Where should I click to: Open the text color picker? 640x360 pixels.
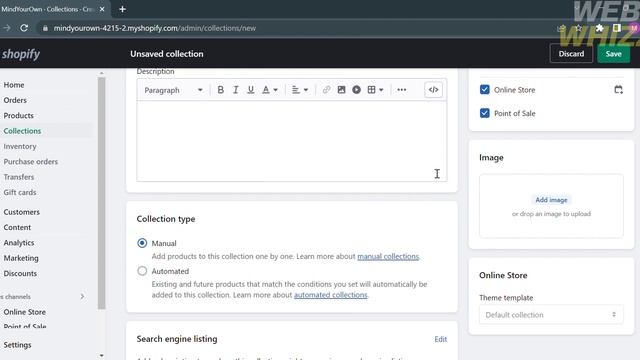pos(269,90)
